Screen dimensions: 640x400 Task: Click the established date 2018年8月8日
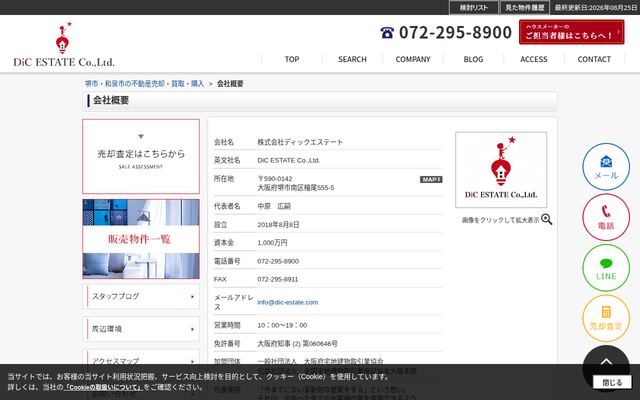tap(278, 224)
